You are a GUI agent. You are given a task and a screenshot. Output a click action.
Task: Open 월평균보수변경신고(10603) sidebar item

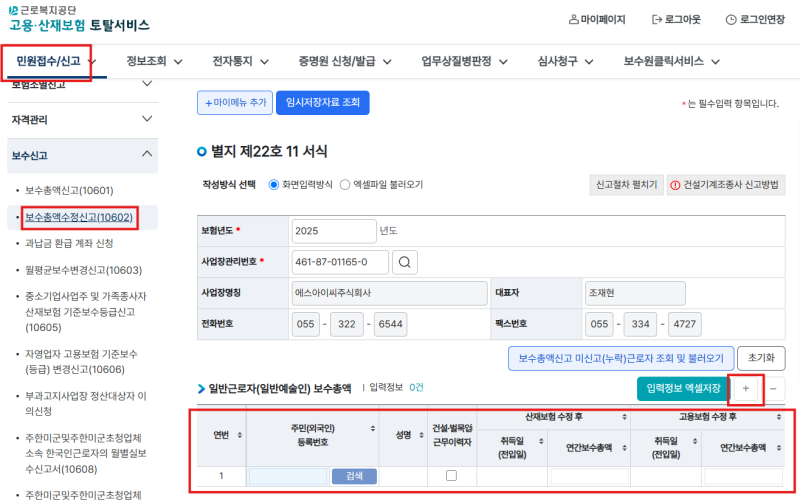(84, 270)
